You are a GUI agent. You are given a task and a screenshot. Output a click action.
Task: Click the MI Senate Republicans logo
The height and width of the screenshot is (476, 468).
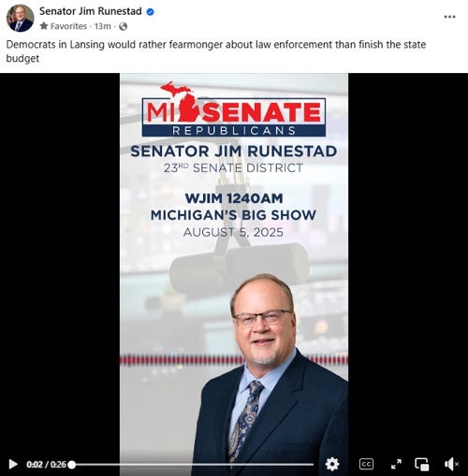(x=234, y=109)
